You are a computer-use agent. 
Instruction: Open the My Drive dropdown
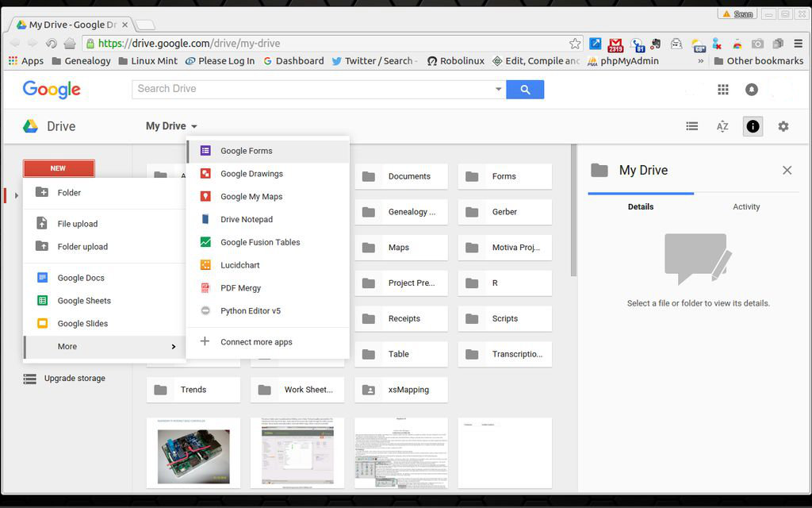(x=171, y=126)
